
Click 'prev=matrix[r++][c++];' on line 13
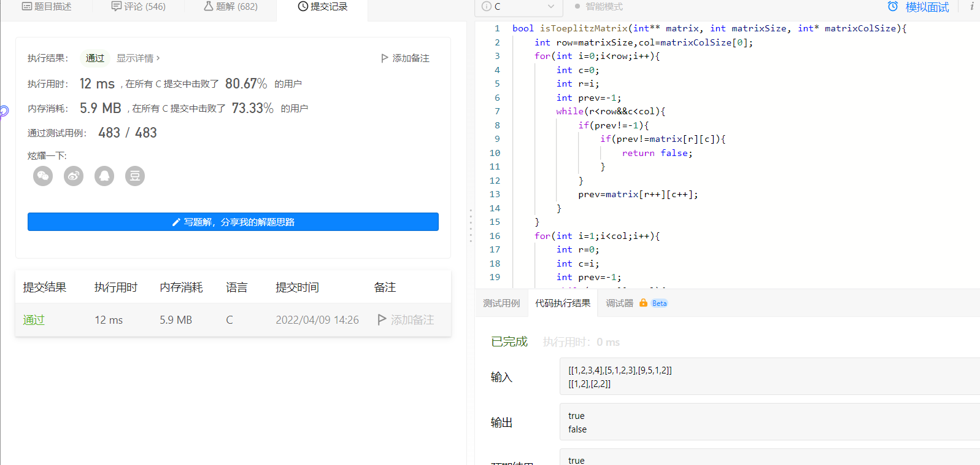coord(638,194)
